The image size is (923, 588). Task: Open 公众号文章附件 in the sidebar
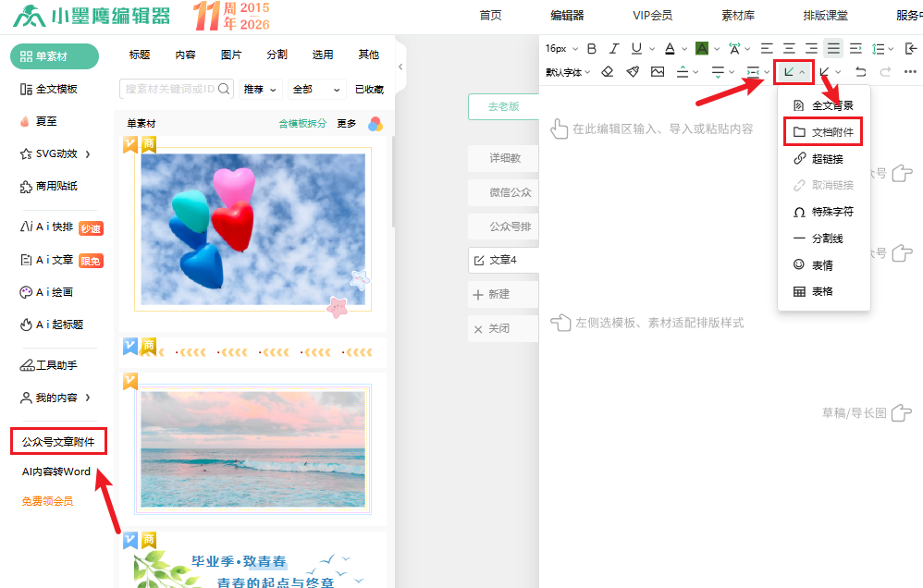pos(58,442)
